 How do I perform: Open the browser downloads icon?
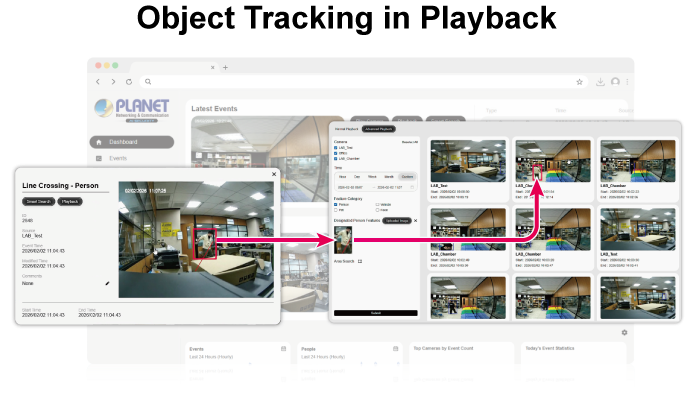[x=599, y=82]
